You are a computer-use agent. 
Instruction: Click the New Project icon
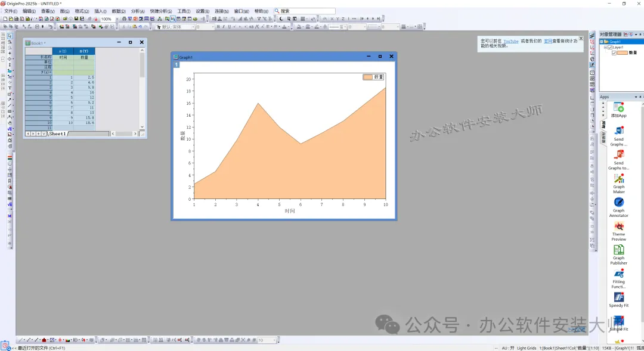(5, 19)
